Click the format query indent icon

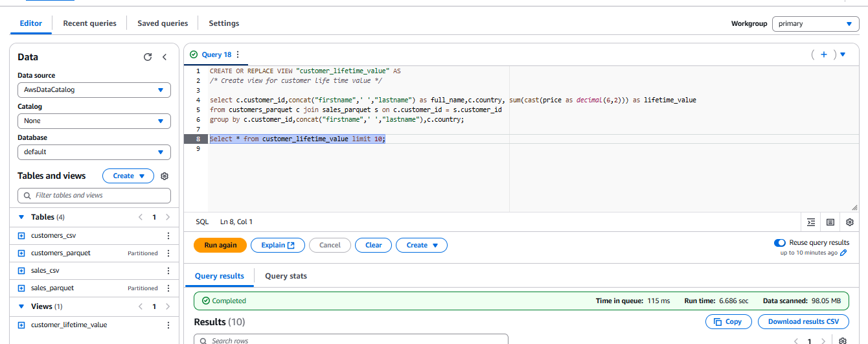811,222
